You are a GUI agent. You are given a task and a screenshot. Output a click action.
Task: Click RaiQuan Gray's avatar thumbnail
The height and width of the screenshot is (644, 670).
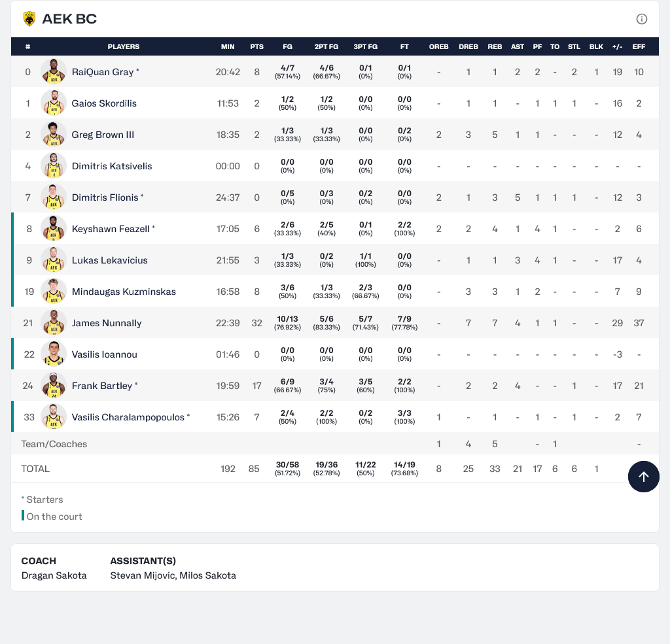click(x=54, y=72)
